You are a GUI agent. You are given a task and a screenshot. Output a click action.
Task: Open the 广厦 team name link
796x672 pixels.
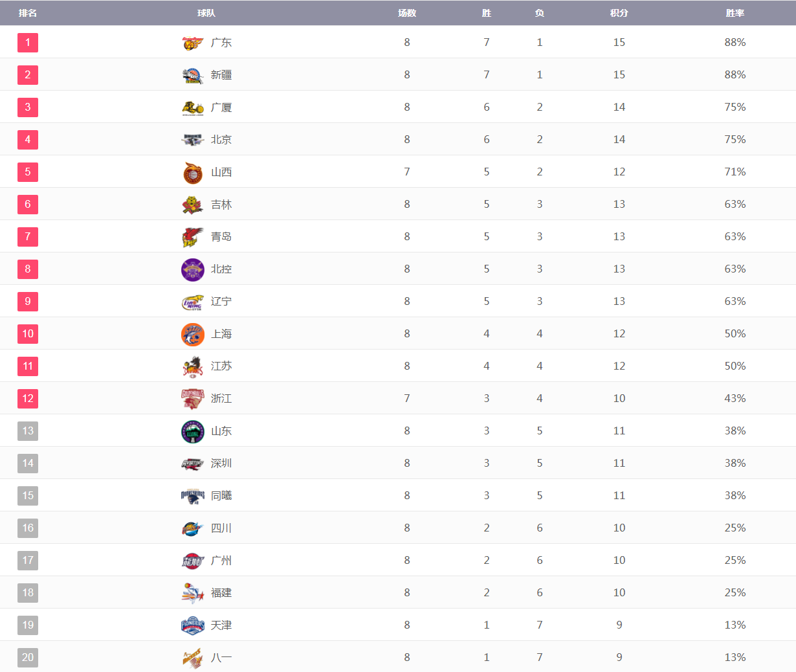221,107
